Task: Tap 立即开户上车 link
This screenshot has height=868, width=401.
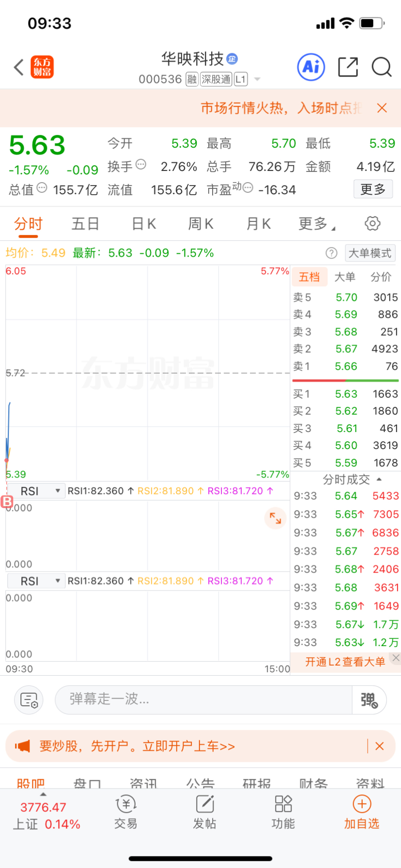Action: coord(188,746)
